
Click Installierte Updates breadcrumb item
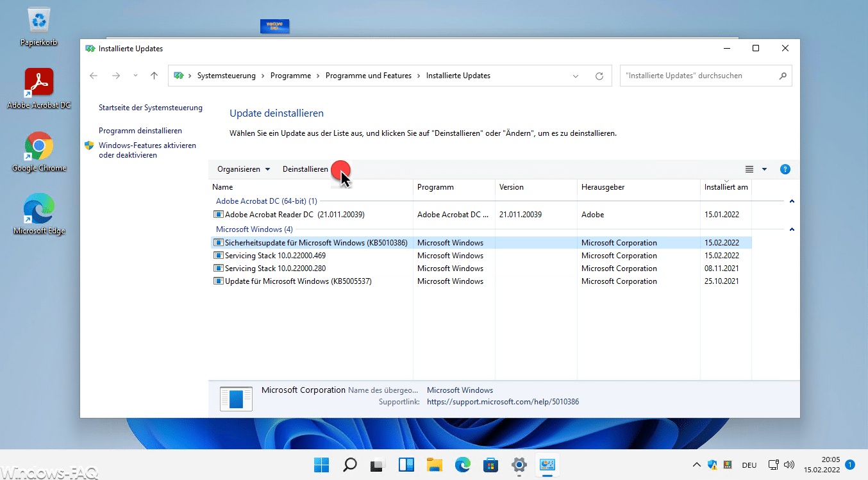pyautogui.click(x=458, y=76)
